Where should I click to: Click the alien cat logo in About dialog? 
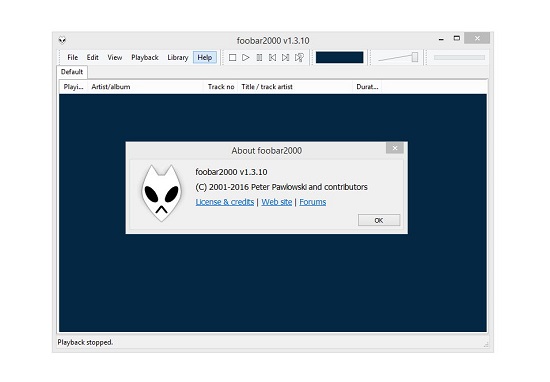tap(161, 193)
